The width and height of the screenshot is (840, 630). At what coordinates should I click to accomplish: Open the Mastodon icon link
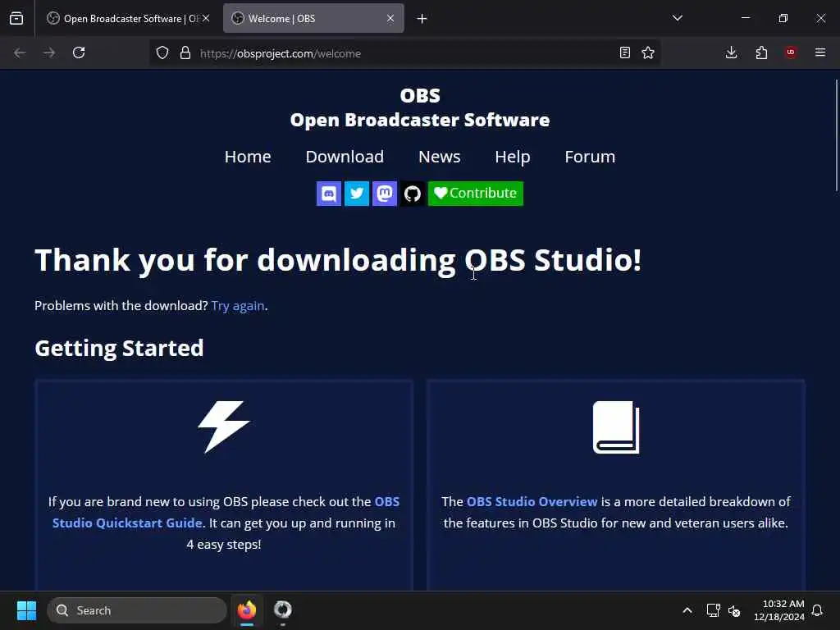point(384,194)
